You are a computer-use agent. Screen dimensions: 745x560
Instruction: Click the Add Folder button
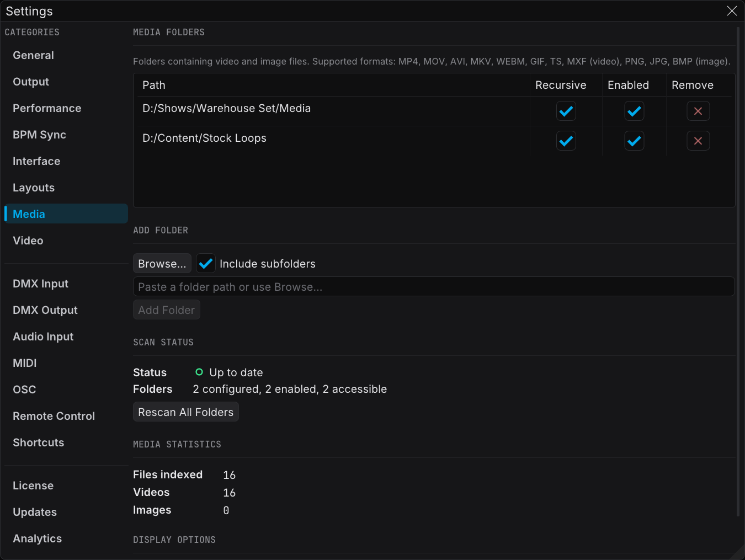pos(167,310)
